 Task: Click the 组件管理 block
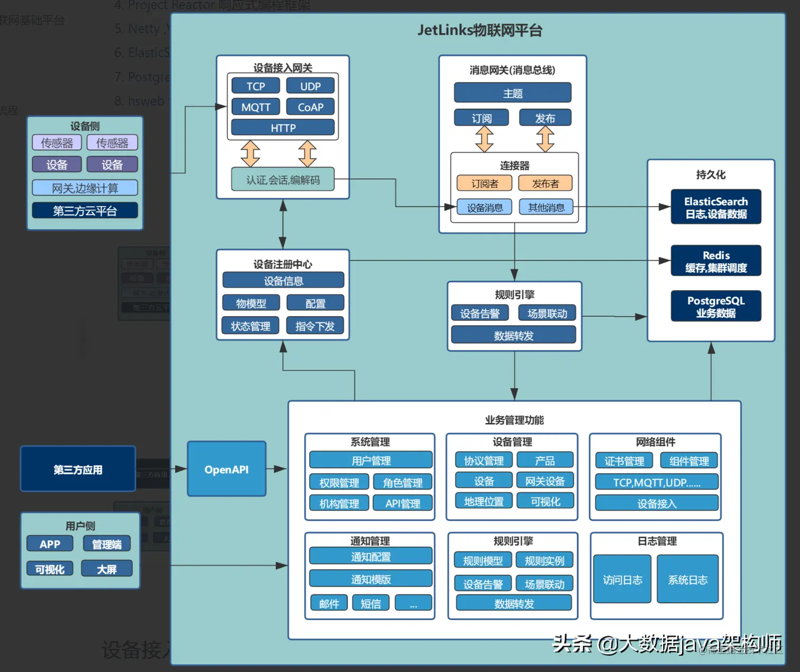click(x=689, y=461)
